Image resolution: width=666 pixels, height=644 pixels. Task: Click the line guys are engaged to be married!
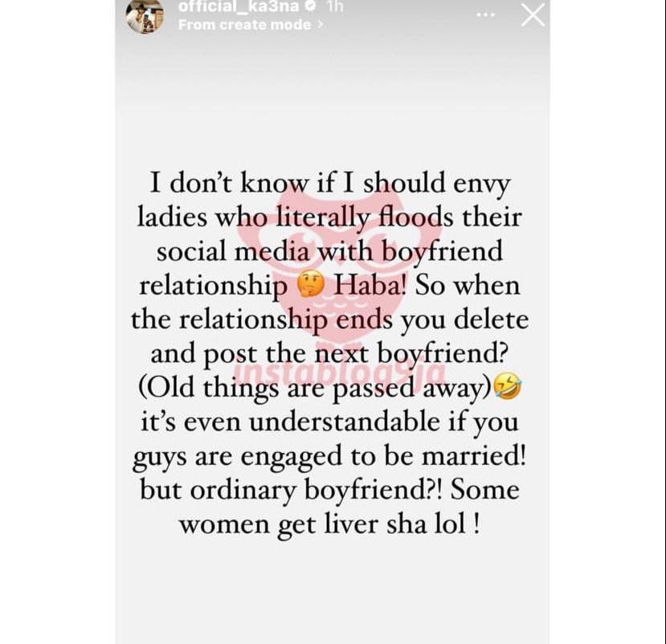(x=329, y=457)
